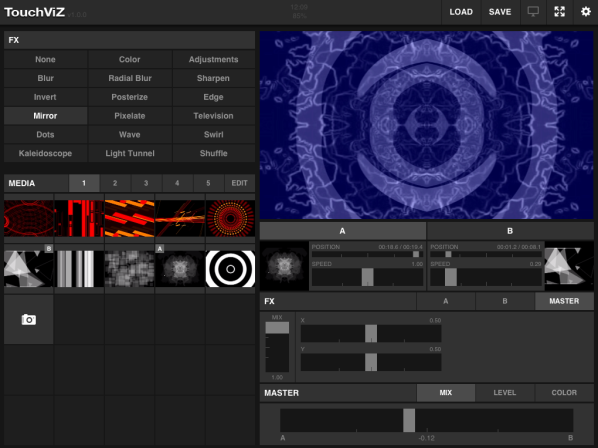Open the external display output icon
598x448 pixels.
(x=533, y=12)
